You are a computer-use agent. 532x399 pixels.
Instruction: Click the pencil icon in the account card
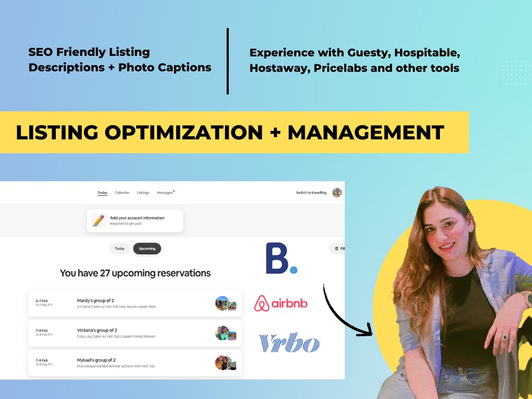click(x=98, y=221)
